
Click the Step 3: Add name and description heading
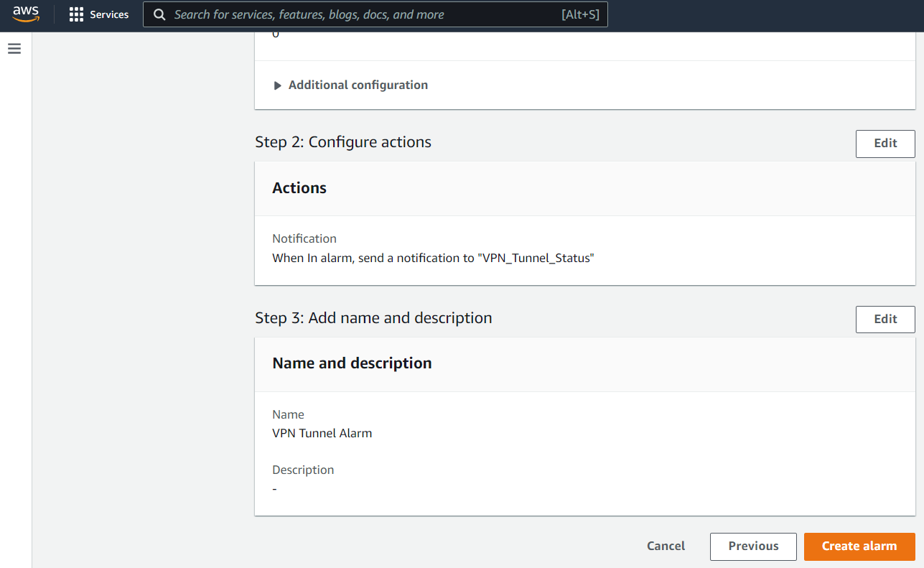373,318
